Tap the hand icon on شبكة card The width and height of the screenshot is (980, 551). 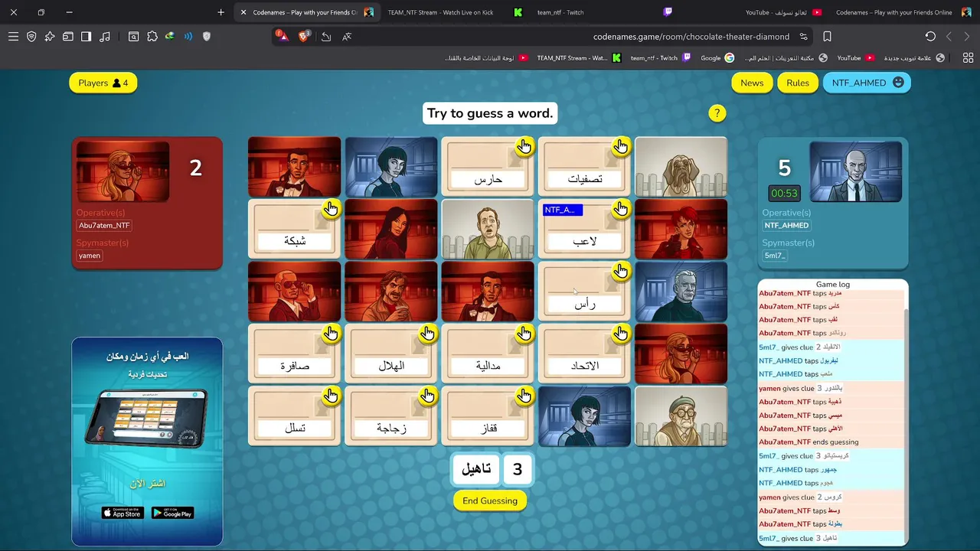tap(331, 209)
